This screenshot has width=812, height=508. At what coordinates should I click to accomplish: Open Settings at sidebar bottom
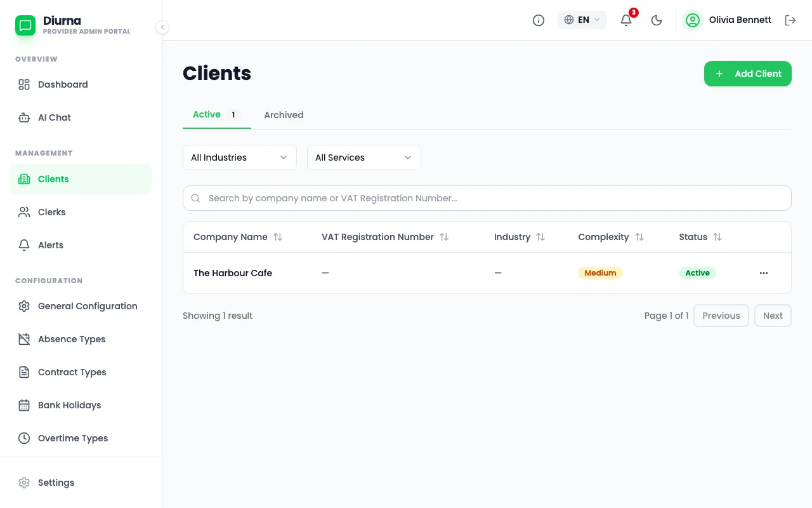[81, 483]
